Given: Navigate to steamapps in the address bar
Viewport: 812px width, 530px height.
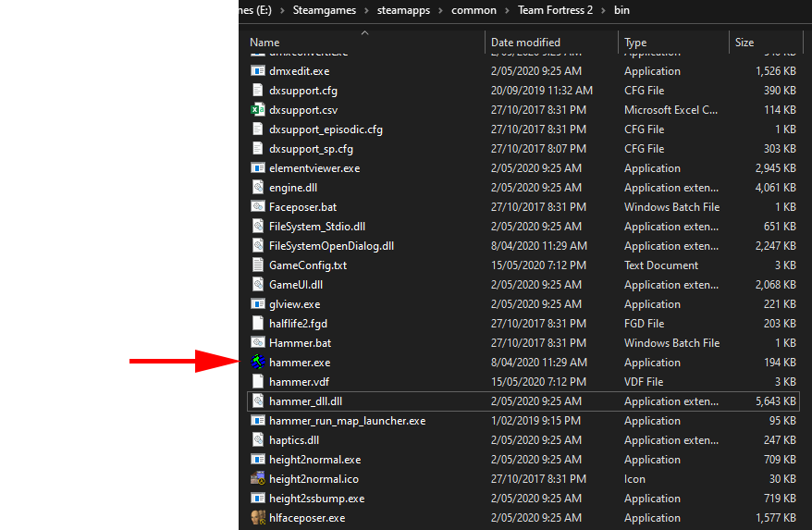Looking at the screenshot, I should (403, 10).
